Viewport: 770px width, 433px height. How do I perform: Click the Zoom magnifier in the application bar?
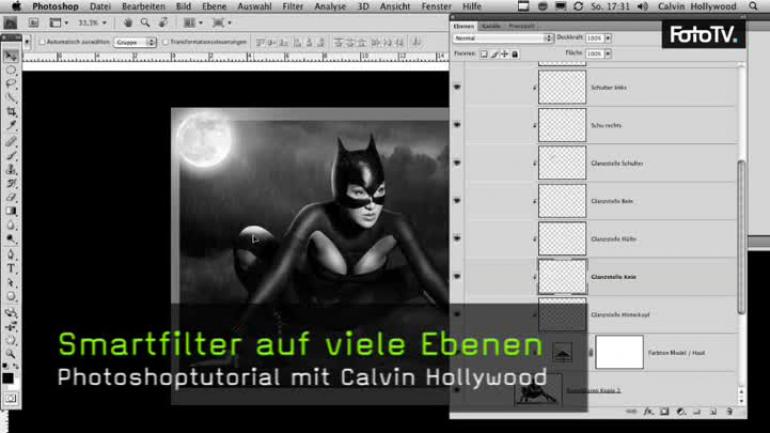coord(145,23)
